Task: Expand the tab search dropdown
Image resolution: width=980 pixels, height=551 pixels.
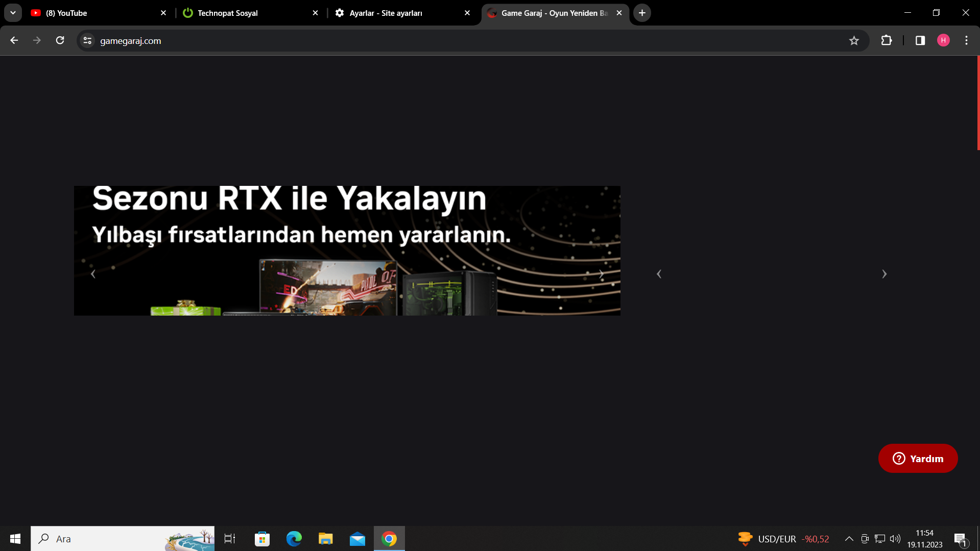Action: [x=13, y=13]
